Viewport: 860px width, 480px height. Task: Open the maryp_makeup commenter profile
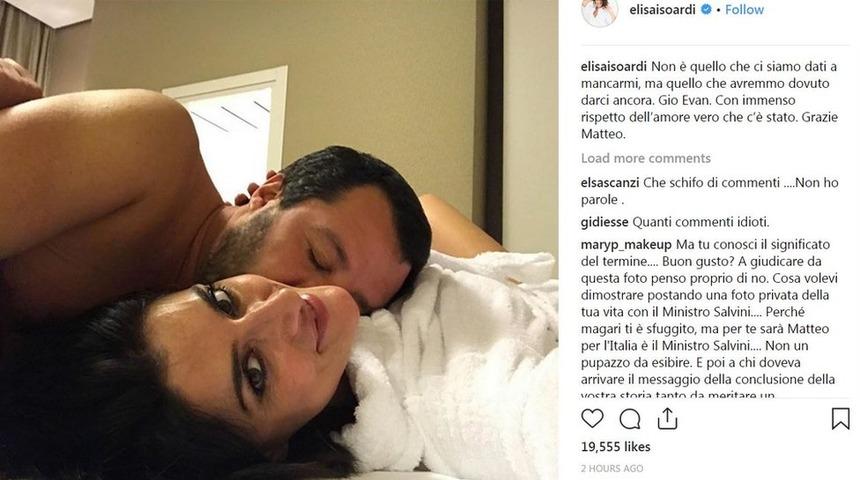point(626,244)
